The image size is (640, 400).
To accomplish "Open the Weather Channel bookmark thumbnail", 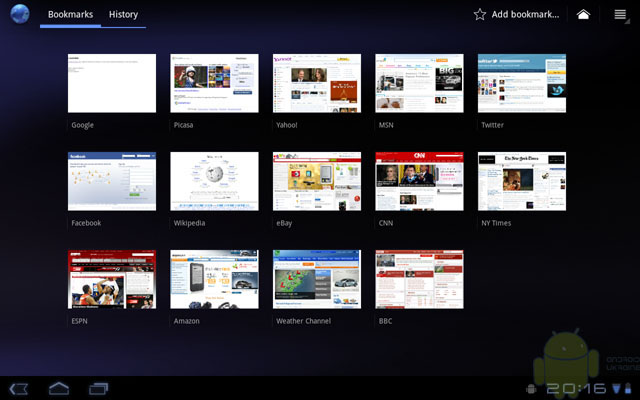I will coord(317,279).
